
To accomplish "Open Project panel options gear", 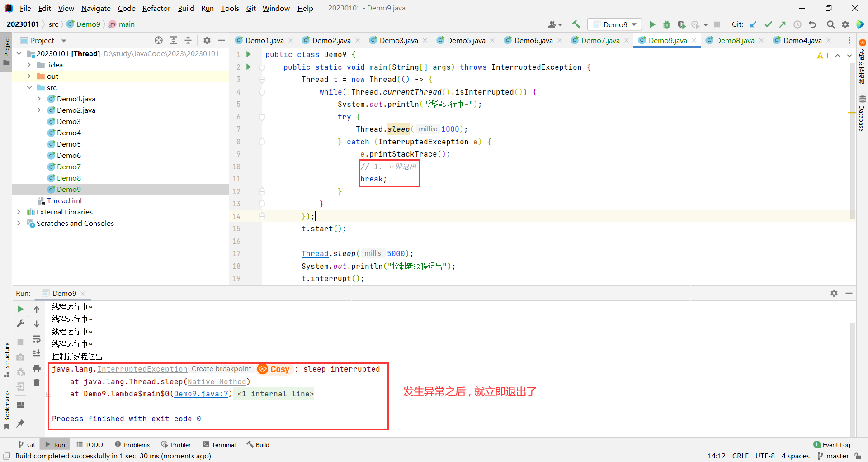I will pos(207,40).
